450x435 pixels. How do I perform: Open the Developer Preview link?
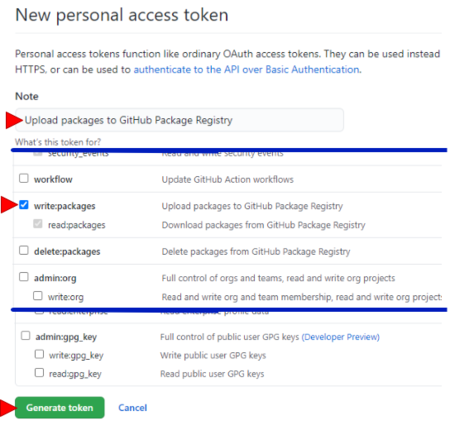coord(341,337)
